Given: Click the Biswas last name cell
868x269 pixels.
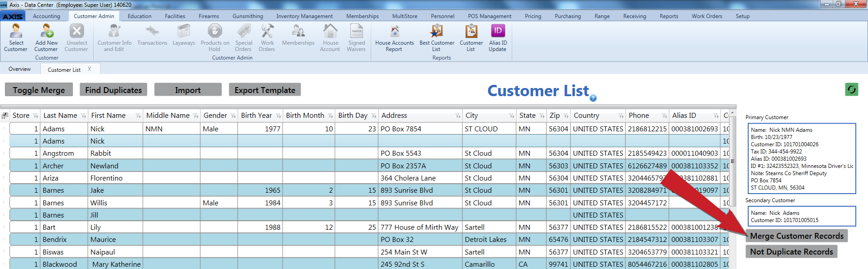Looking at the screenshot, I should click(65, 252).
